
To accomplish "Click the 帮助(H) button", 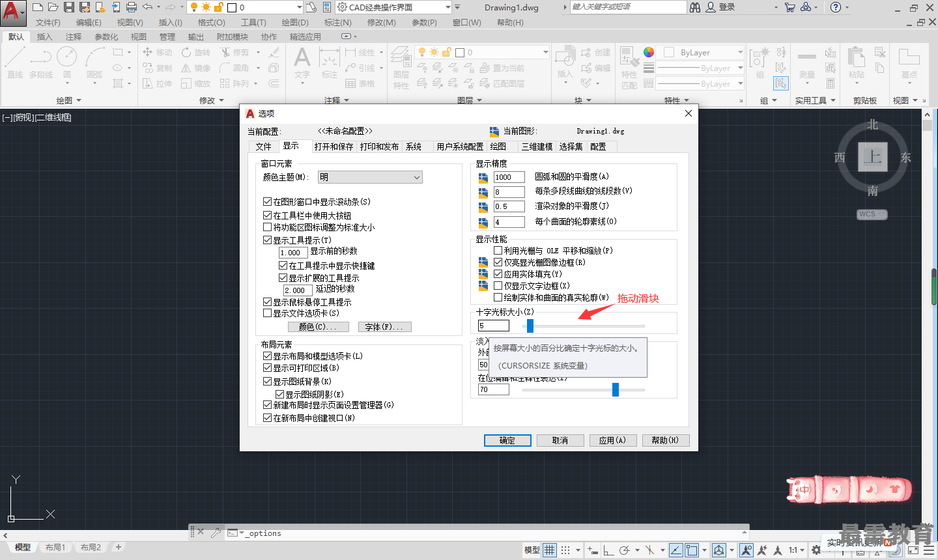I will point(665,440).
